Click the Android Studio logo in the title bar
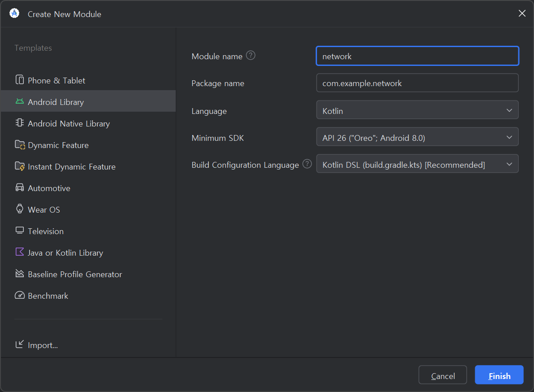534x392 pixels. 14,13
